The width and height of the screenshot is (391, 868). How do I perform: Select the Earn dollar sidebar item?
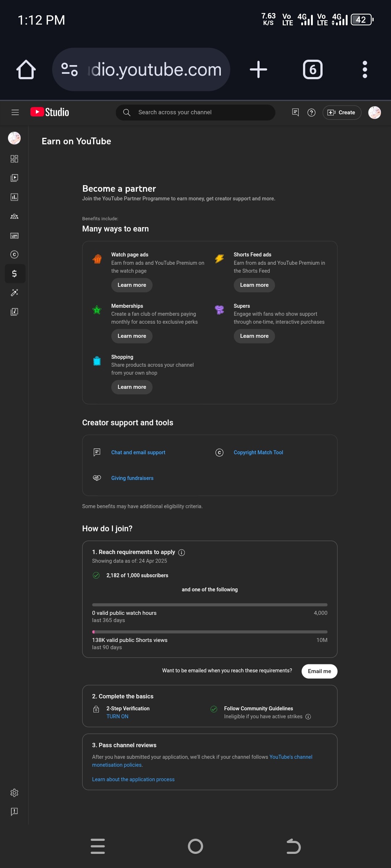tap(14, 273)
